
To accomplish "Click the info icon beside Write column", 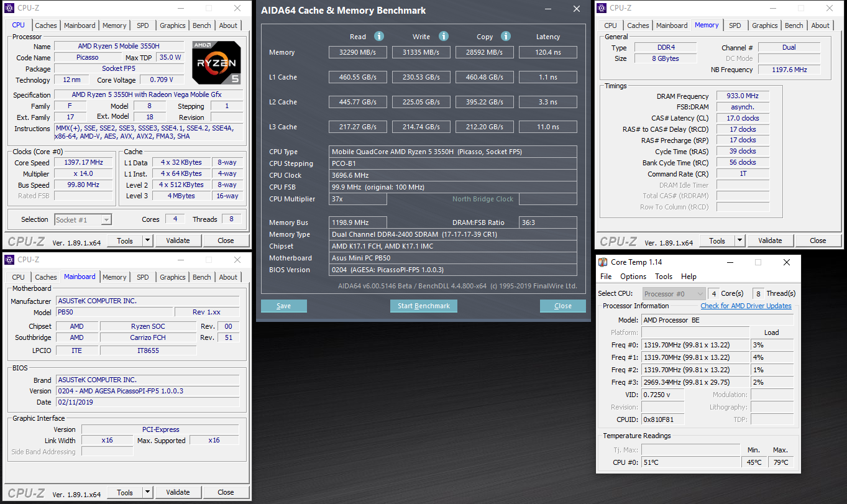I will (444, 37).
